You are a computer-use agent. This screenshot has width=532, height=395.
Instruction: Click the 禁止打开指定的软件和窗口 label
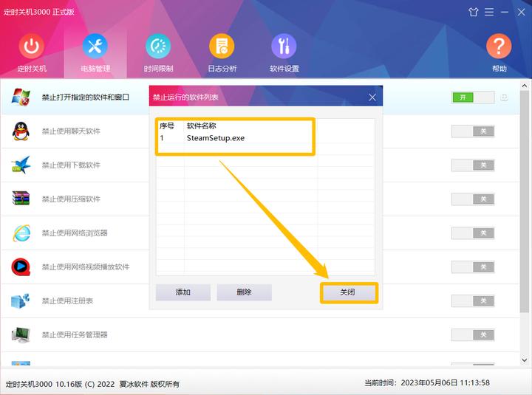point(86,97)
